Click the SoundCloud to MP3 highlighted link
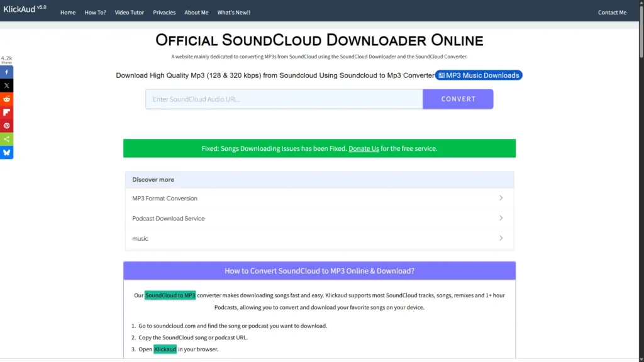This screenshot has width=644, height=362. point(170,295)
